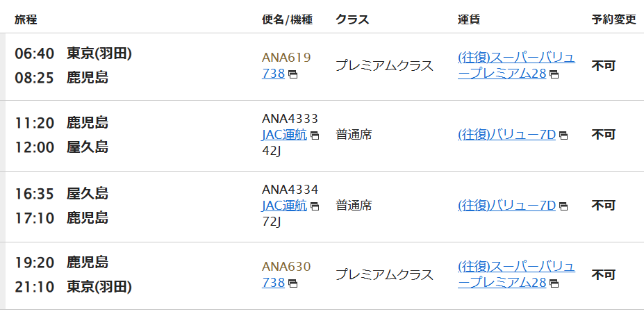
Task: Open バリュー7D fare link for ANA4333
Action: coord(506,135)
